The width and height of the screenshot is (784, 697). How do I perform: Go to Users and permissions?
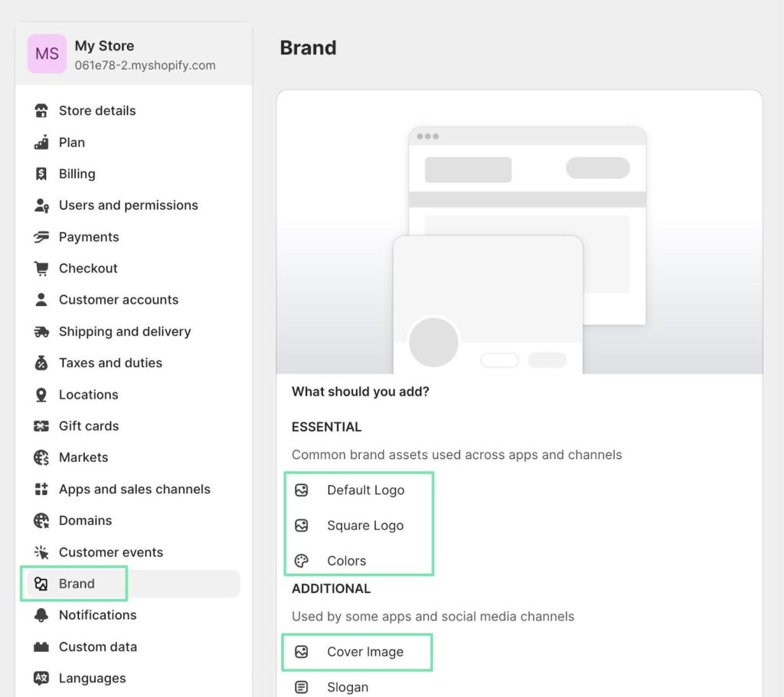(x=128, y=206)
